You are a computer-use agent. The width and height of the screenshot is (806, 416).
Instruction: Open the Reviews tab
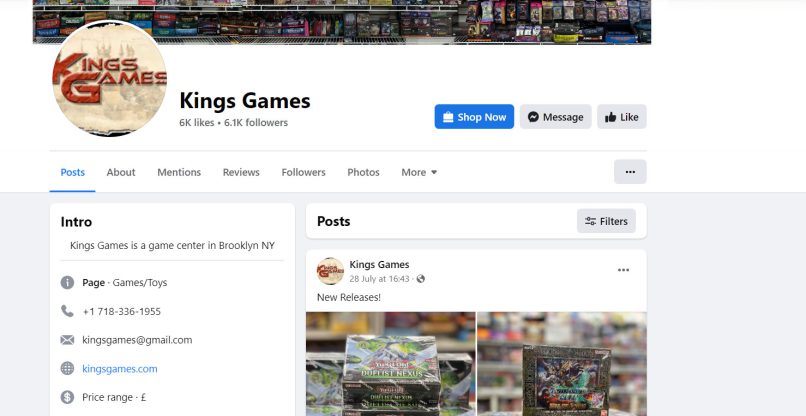[x=241, y=172]
